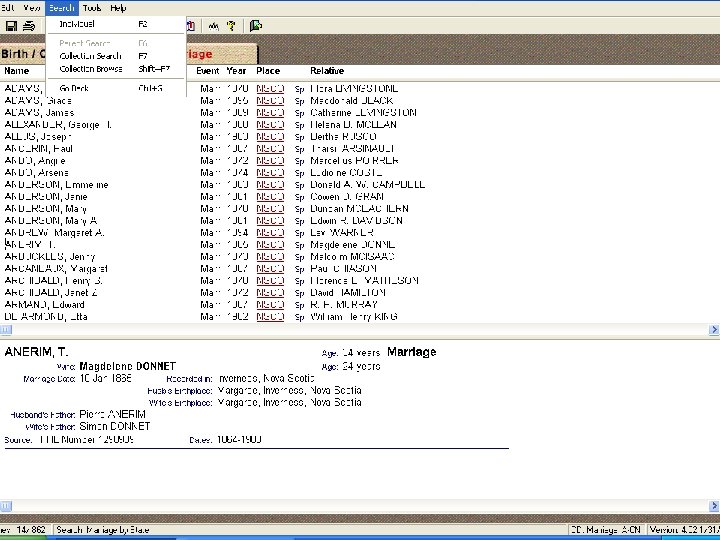Switch to the red Marriage tab
This screenshot has width=720, height=540.
(x=222, y=54)
